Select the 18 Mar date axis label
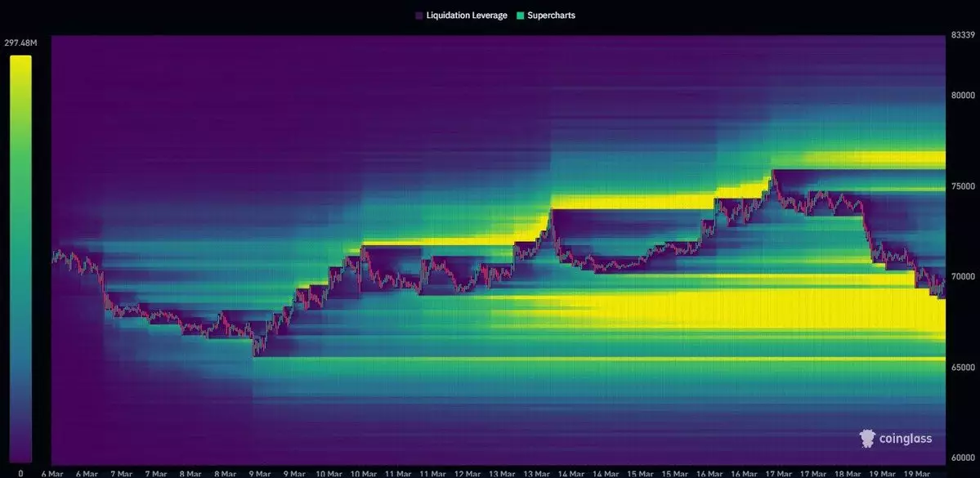 point(846,474)
